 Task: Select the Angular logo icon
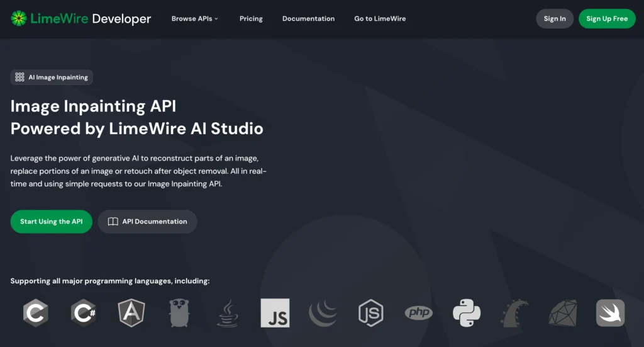(x=131, y=313)
